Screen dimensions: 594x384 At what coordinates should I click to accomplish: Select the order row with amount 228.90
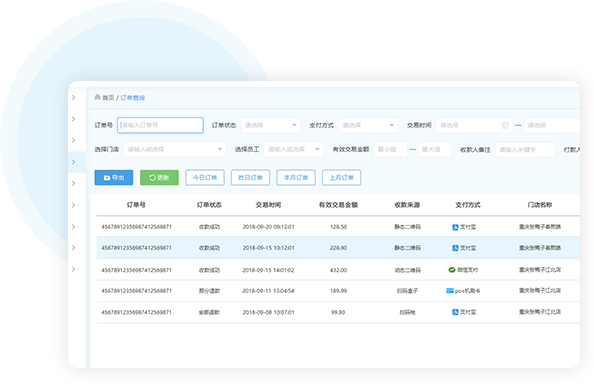[x=338, y=248]
